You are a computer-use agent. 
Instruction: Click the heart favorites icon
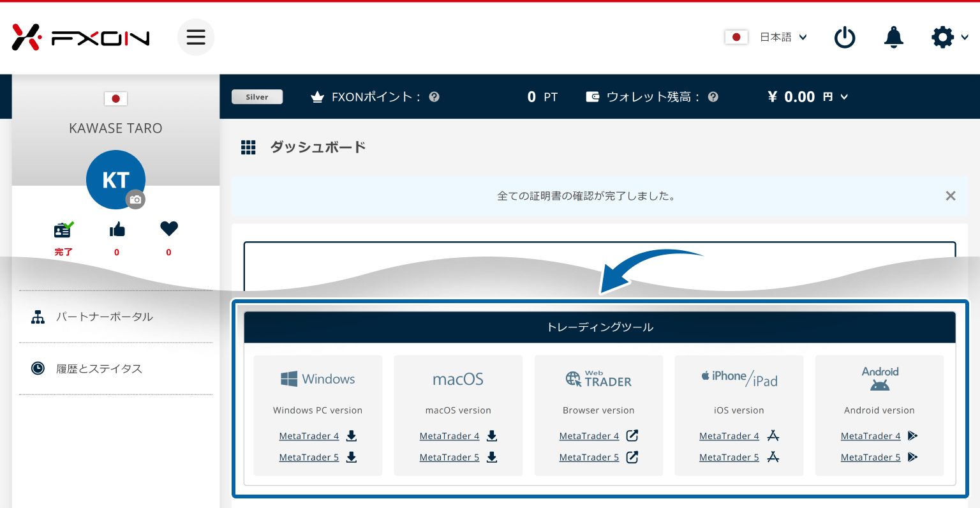click(x=169, y=228)
